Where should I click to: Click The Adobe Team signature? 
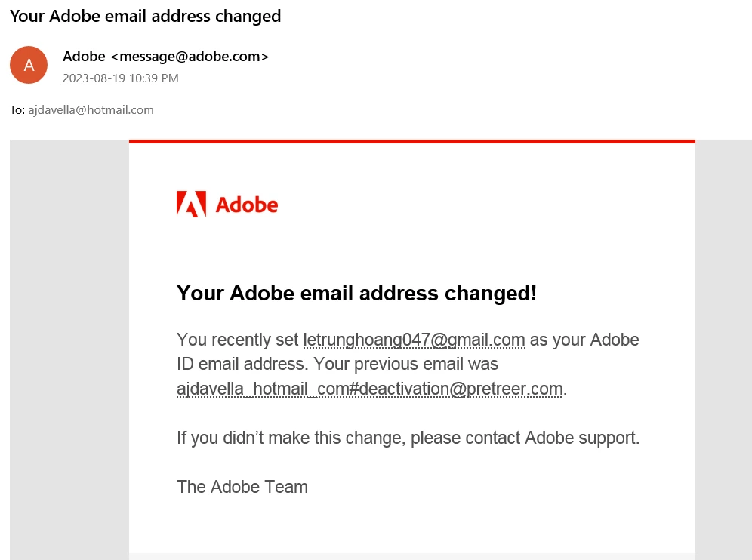242,487
